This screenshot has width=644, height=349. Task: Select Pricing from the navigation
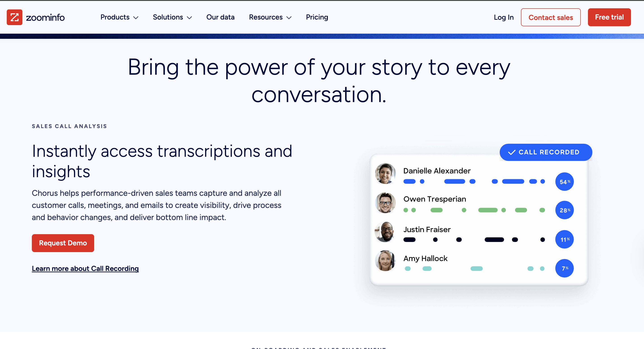click(317, 17)
